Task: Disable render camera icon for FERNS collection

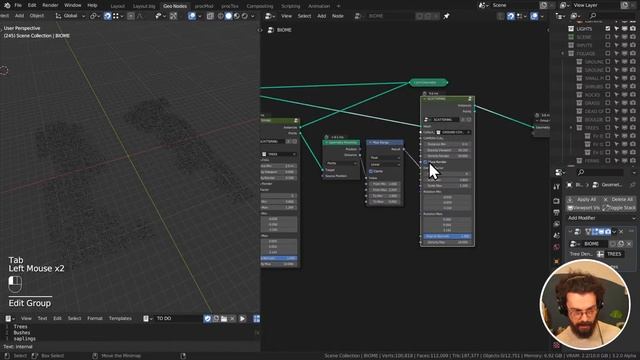Action: [633, 161]
